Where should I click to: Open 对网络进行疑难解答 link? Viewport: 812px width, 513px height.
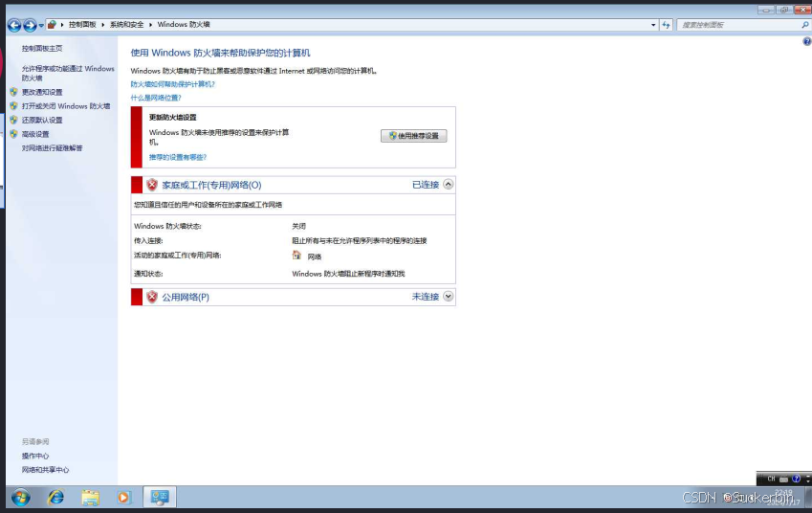[52, 147]
